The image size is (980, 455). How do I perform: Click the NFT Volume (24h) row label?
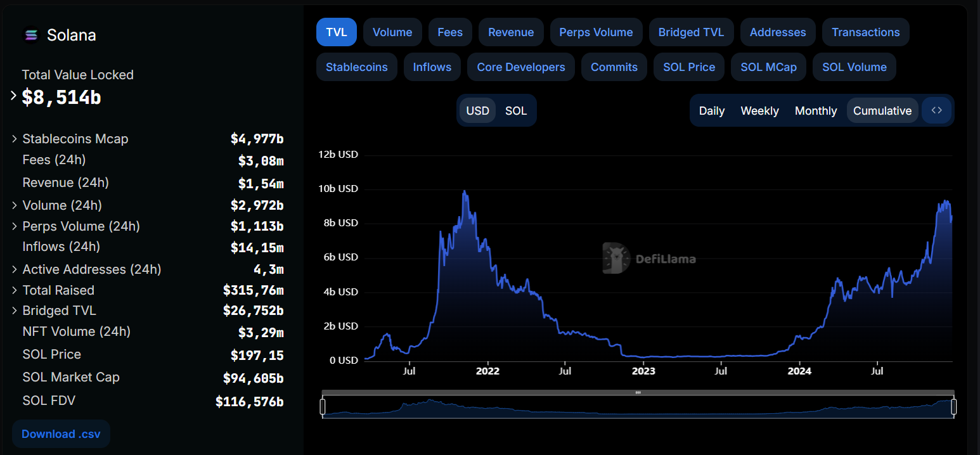[76, 331]
